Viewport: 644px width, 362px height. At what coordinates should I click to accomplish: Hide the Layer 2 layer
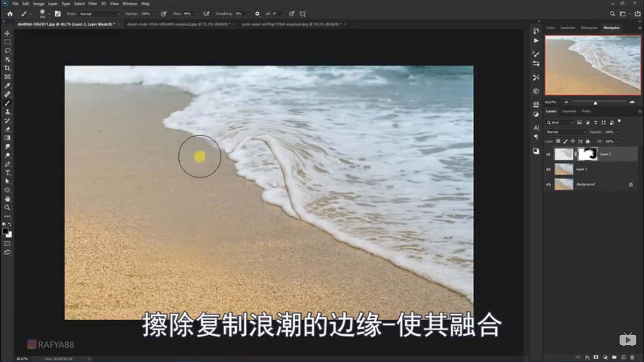pos(548,154)
